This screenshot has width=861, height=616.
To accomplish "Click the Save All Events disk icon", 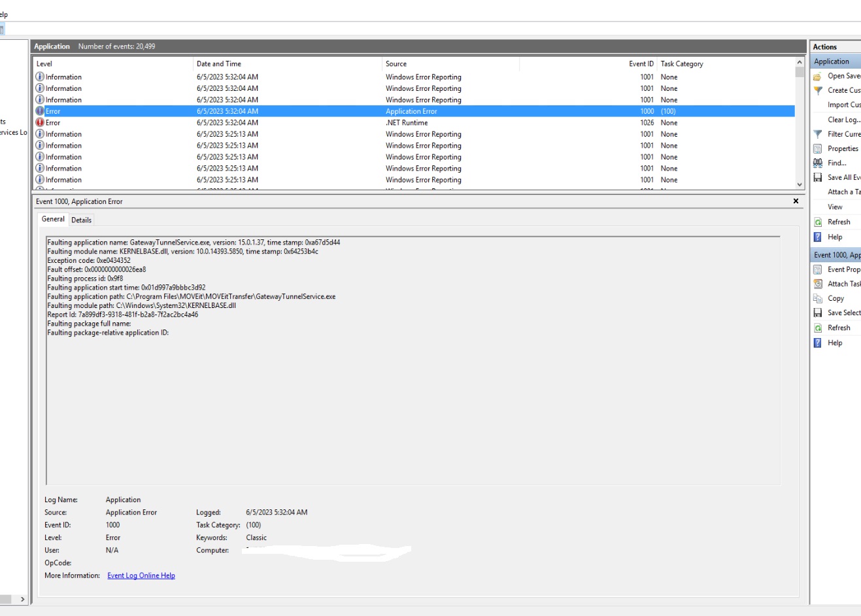I will tap(817, 177).
